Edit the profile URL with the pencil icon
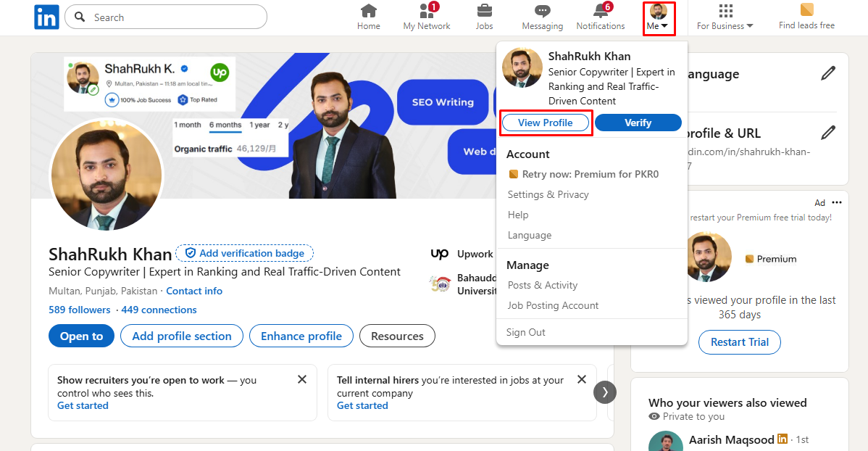Screen dimensions: 868x451 tap(827, 133)
